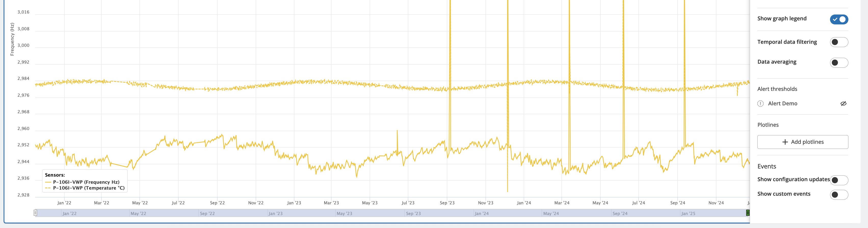Viewport: 868px width, 228px height.
Task: Click the Alert Demo warning icon
Action: [760, 104]
